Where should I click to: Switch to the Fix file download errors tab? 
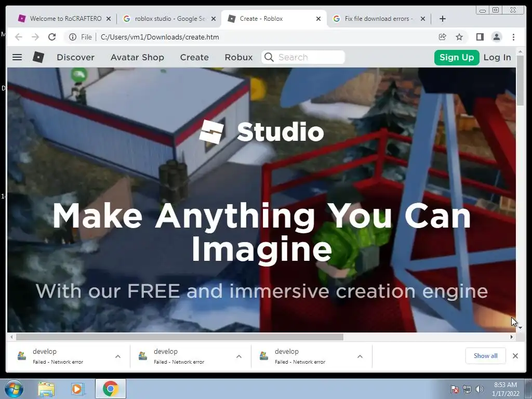point(379,19)
